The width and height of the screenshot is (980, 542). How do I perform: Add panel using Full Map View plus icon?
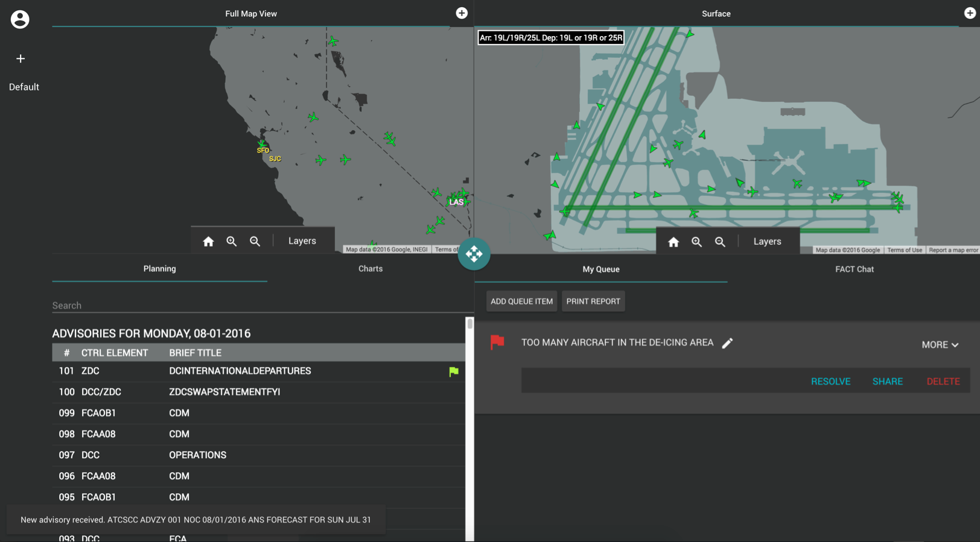point(462,13)
